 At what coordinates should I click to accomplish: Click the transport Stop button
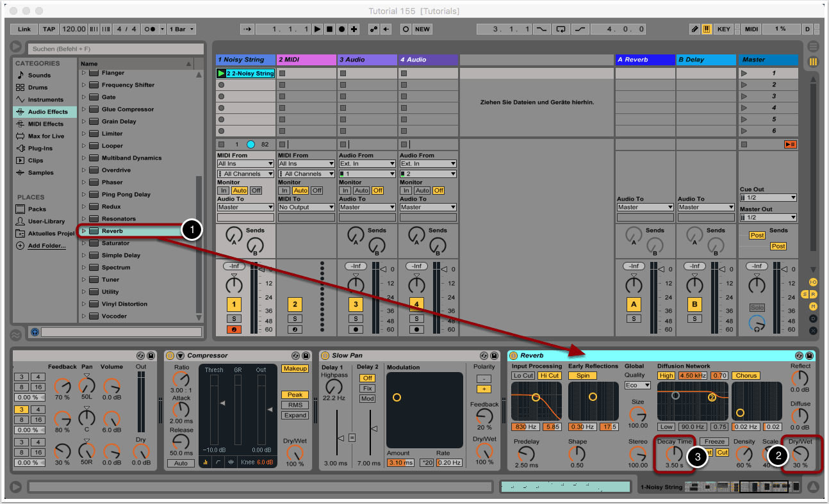point(330,29)
